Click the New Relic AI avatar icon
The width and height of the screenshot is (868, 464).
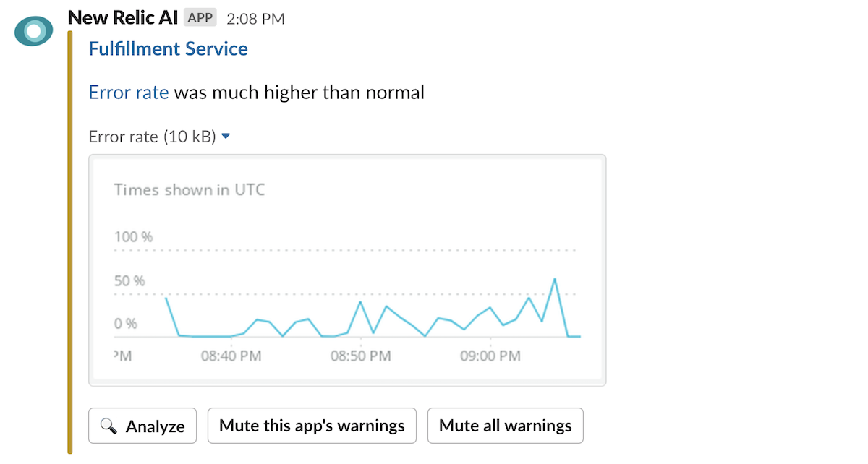click(34, 30)
